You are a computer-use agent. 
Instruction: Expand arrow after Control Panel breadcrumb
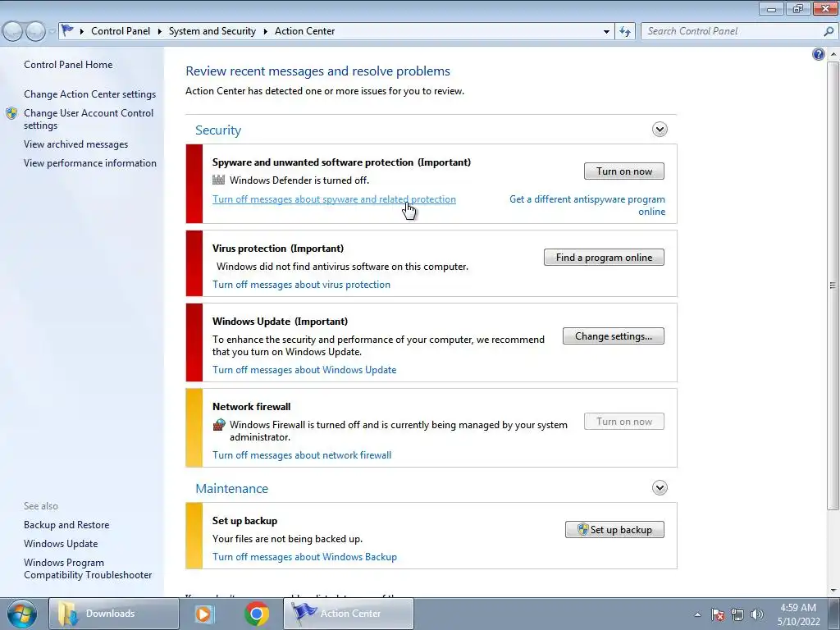[x=160, y=32]
